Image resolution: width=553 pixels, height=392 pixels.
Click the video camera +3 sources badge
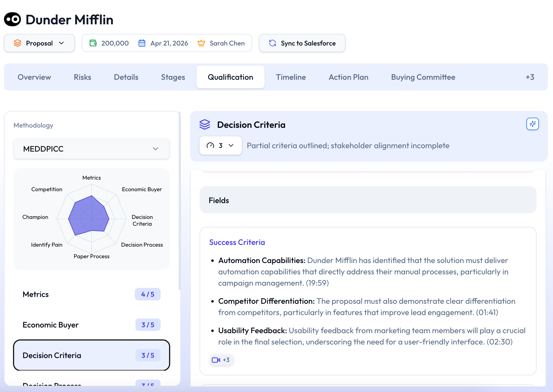point(221,360)
